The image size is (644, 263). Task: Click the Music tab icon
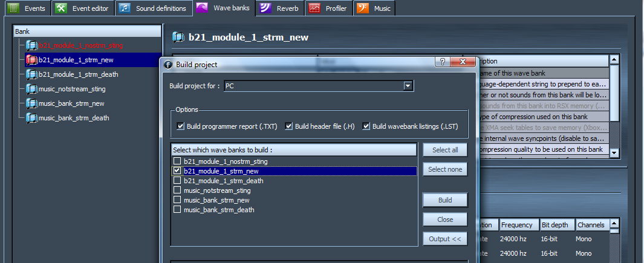[x=362, y=8]
